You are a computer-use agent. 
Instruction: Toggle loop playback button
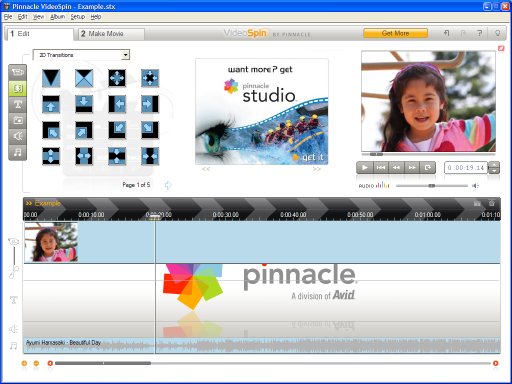click(428, 168)
